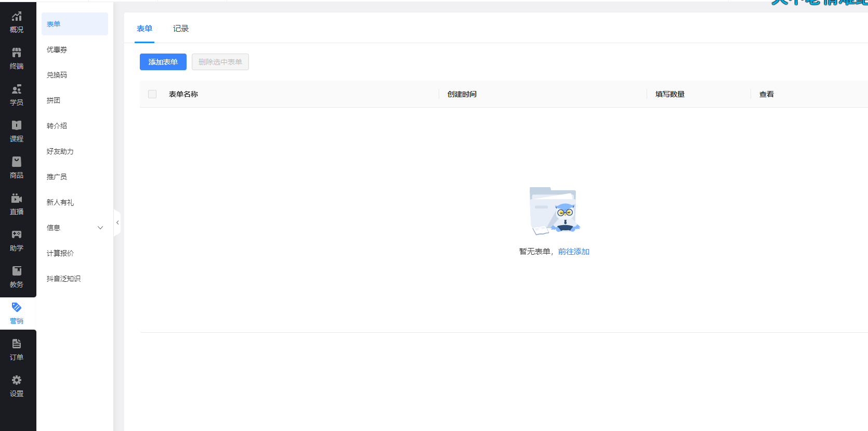Screen dimensions: 868x431
Task: Click the 创建时间 column header
Action: pos(462,94)
